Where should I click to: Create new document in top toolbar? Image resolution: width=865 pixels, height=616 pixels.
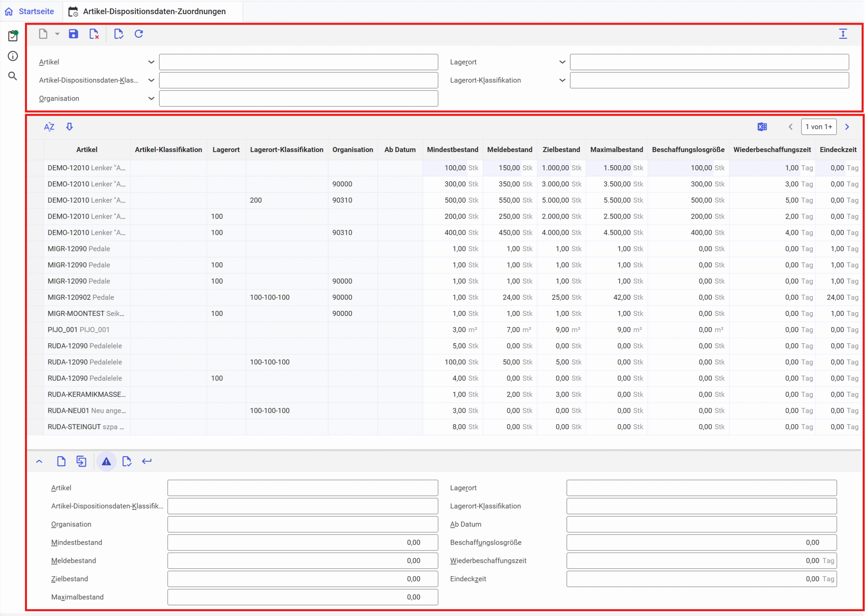pos(43,34)
